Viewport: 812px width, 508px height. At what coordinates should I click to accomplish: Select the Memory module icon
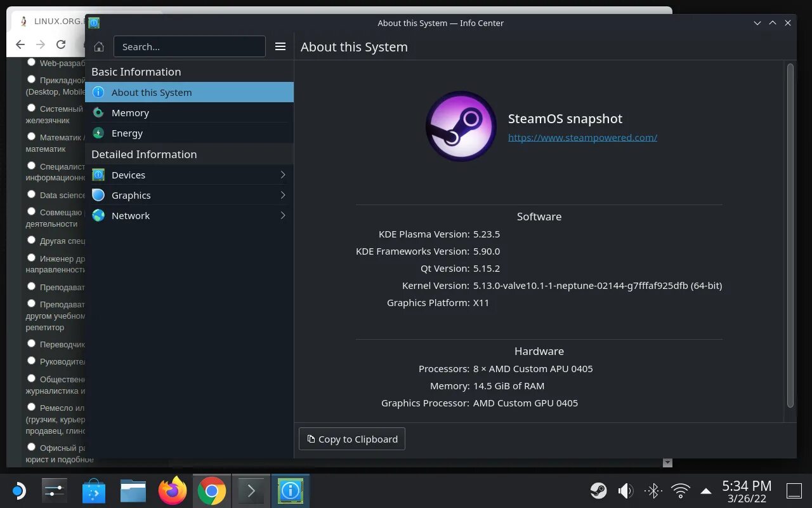[x=98, y=112]
